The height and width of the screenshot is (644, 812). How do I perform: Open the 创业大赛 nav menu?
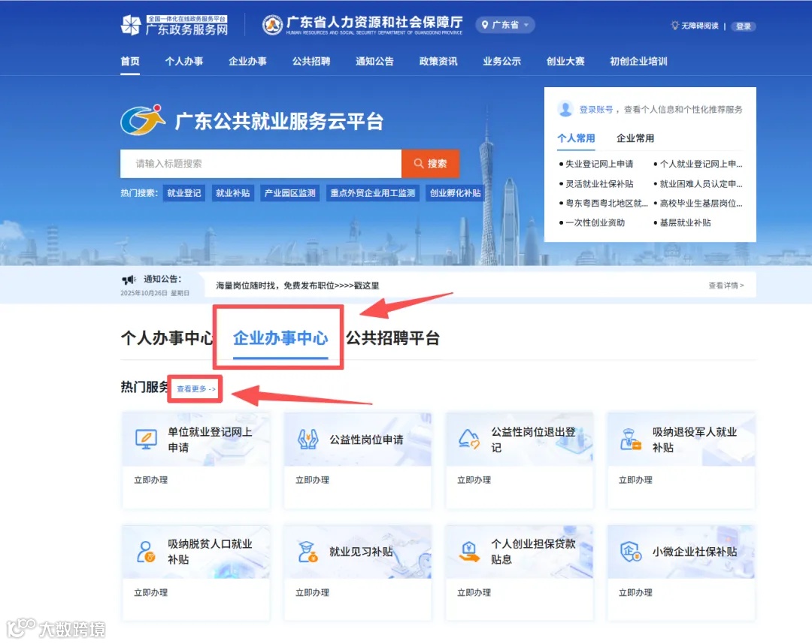565,62
